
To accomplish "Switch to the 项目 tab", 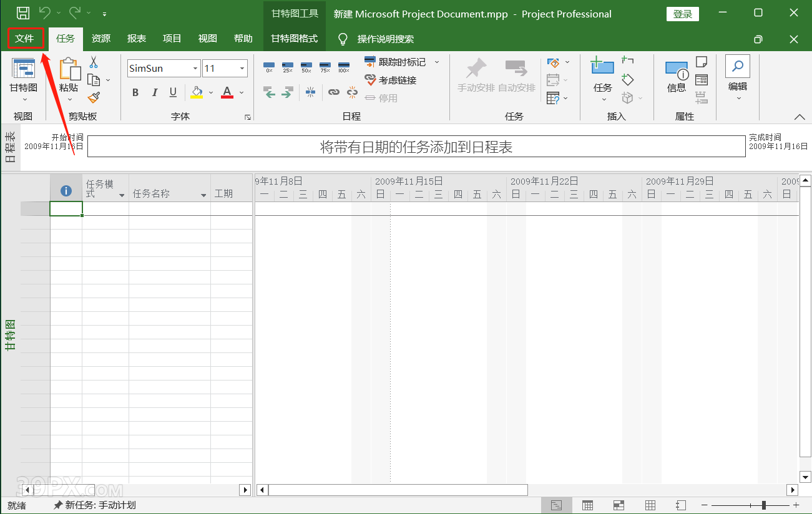I will coord(172,39).
